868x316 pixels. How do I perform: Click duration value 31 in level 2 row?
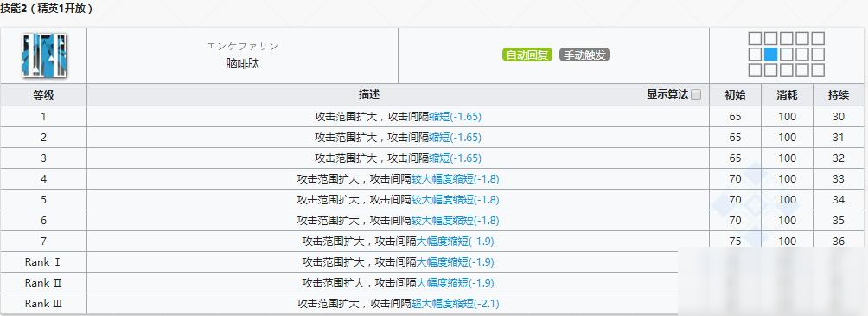[839, 138]
